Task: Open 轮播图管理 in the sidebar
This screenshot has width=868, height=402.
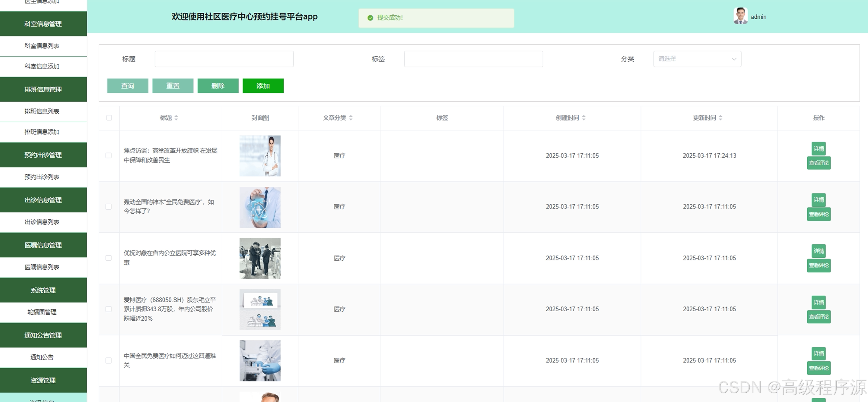Action: (42, 312)
